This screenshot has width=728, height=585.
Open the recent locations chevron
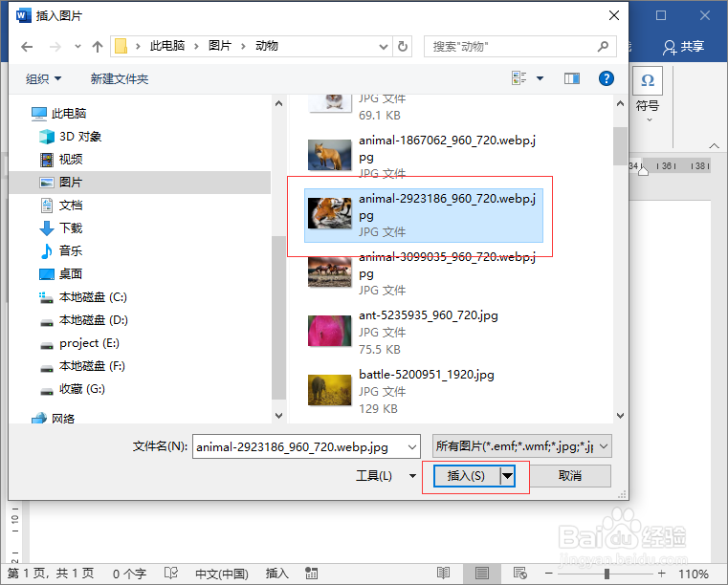tap(77, 47)
